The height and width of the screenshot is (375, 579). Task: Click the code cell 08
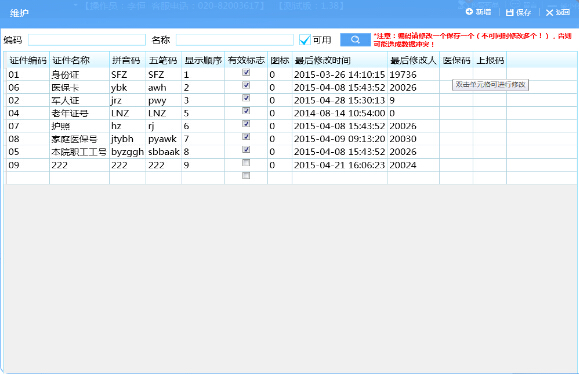[x=28, y=139]
